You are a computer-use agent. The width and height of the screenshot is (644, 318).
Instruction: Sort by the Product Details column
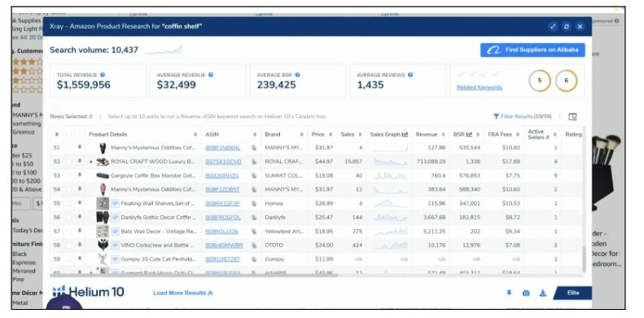point(195,135)
